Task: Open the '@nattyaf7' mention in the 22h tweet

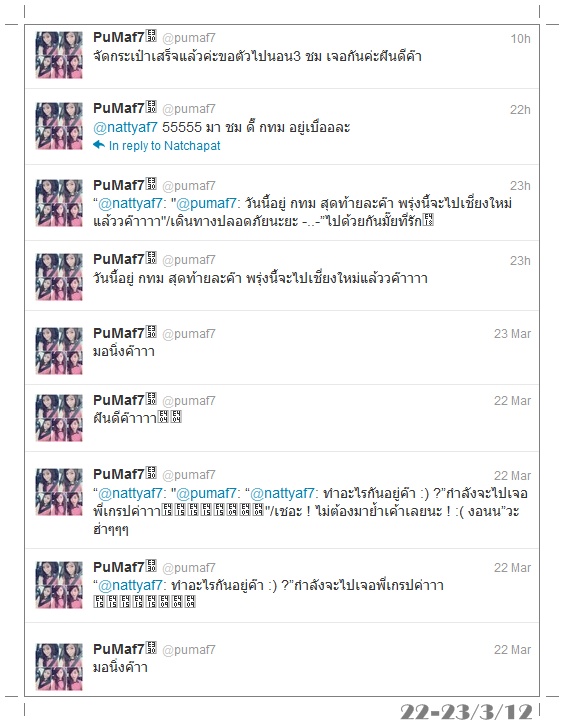Action: click(125, 127)
